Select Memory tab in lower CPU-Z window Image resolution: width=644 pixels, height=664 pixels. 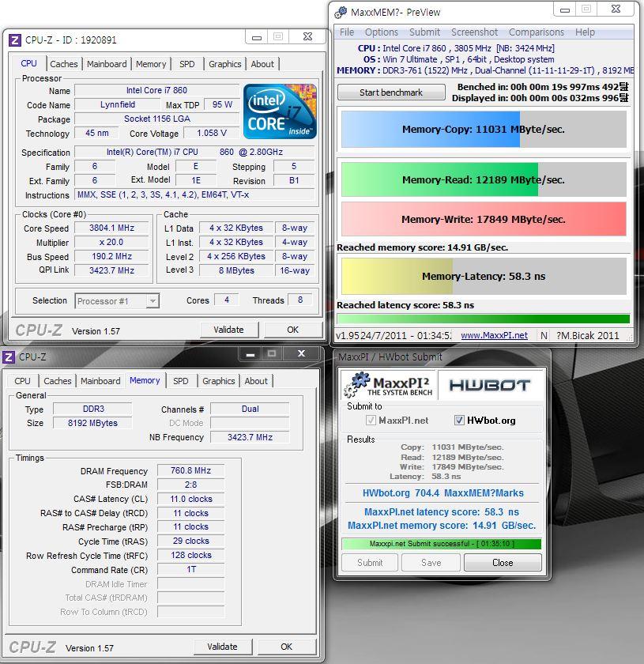tap(145, 380)
